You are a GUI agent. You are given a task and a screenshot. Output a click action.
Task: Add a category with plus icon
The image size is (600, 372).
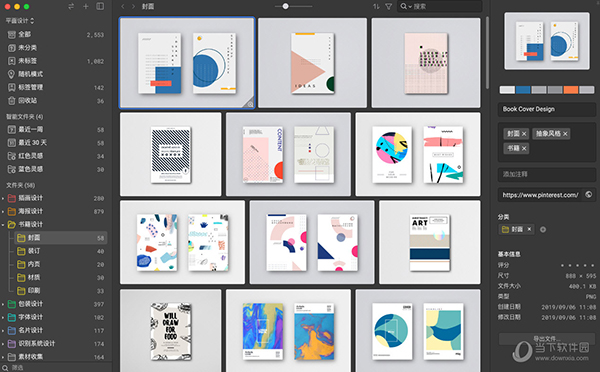[x=543, y=230]
